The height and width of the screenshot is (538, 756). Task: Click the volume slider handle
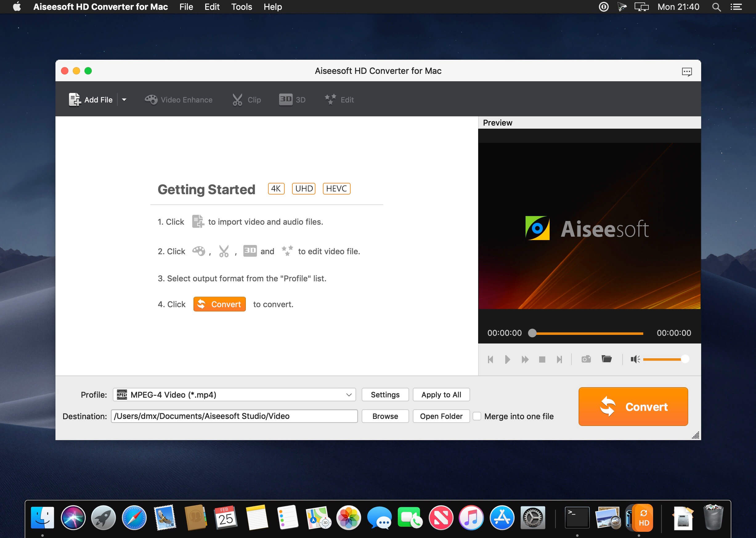[685, 359]
